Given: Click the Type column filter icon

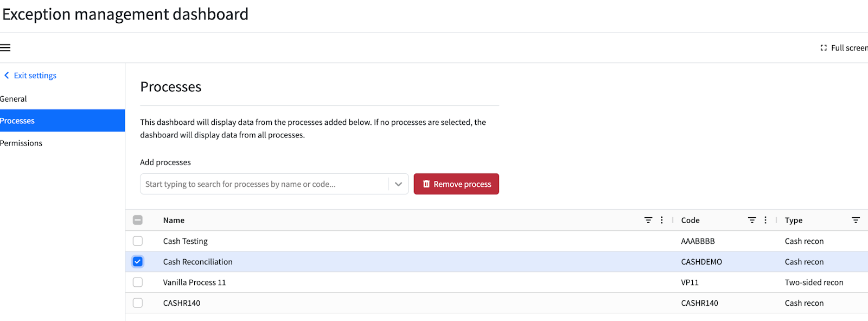Looking at the screenshot, I should [x=856, y=220].
